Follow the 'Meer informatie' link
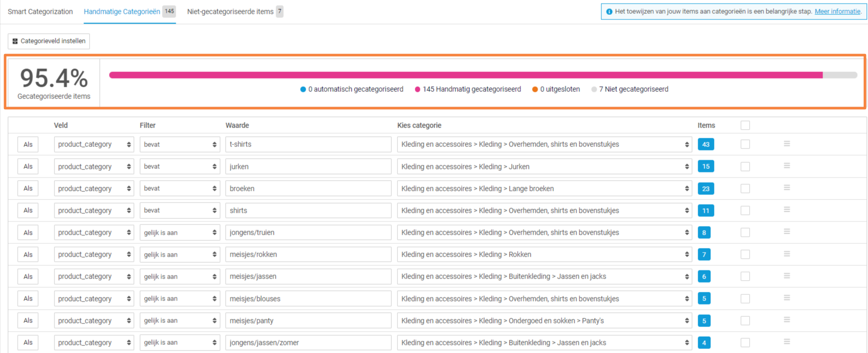This screenshot has width=868, height=353. [837, 12]
